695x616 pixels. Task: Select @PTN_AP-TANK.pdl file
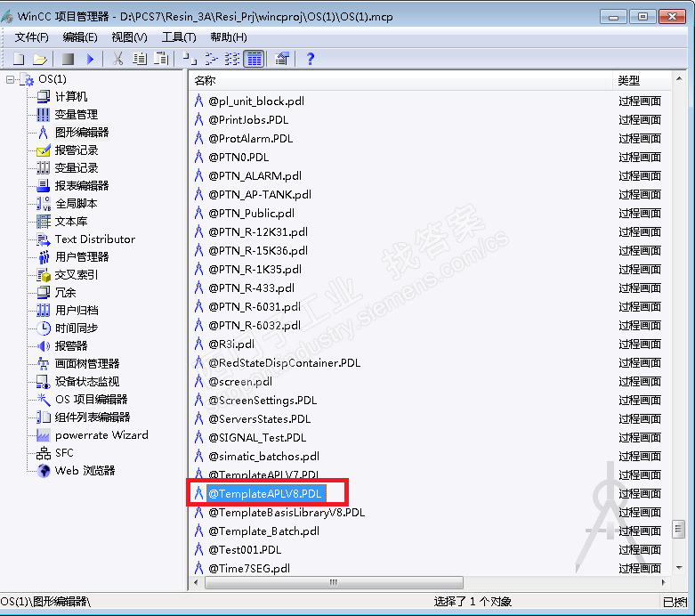260,195
